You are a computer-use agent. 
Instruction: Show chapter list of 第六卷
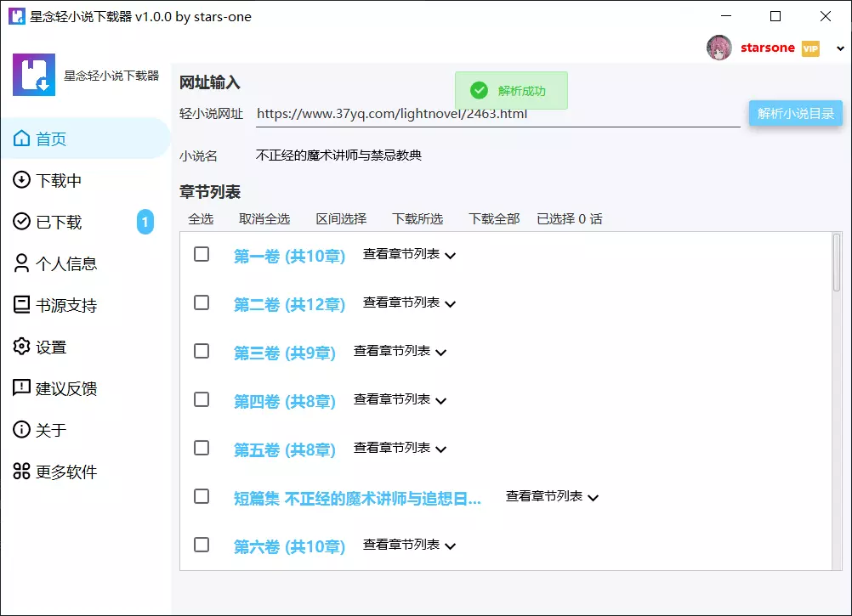click(409, 545)
